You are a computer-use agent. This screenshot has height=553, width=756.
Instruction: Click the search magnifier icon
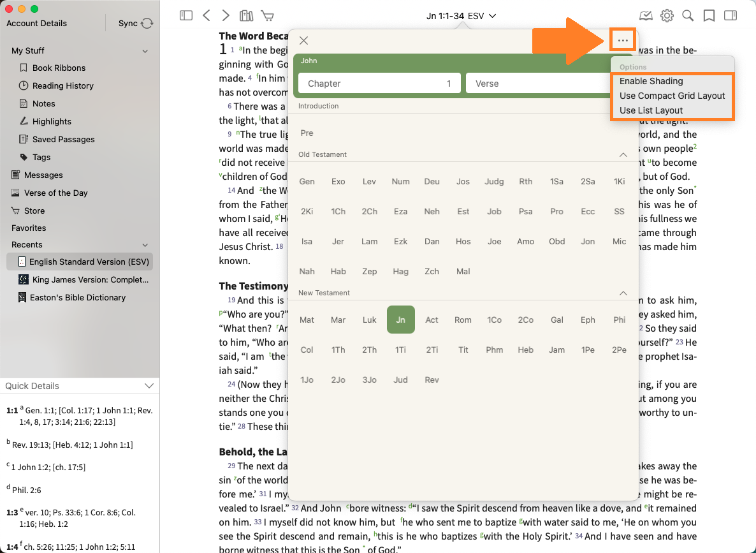tap(688, 16)
